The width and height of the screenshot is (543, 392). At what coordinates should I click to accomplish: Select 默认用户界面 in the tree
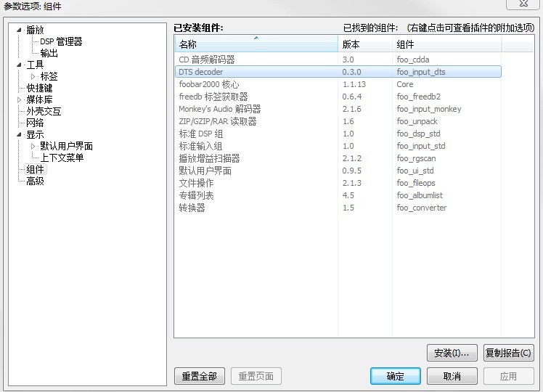coord(66,146)
